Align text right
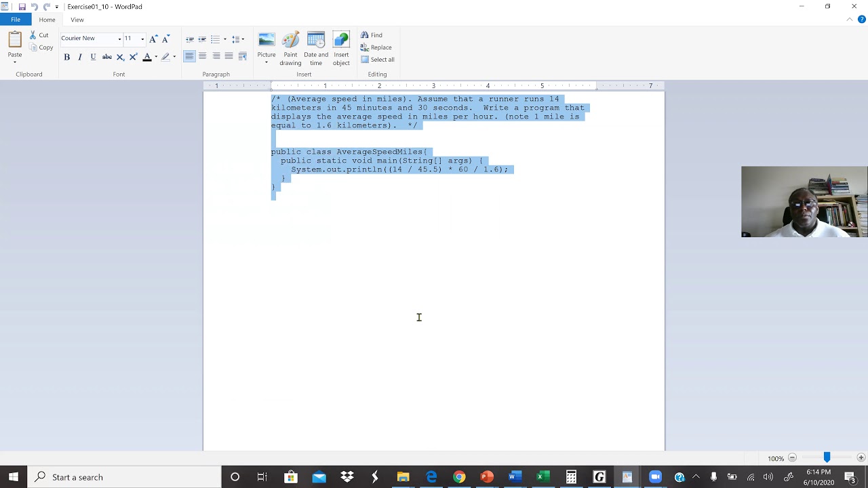The height and width of the screenshot is (488, 868). [216, 56]
